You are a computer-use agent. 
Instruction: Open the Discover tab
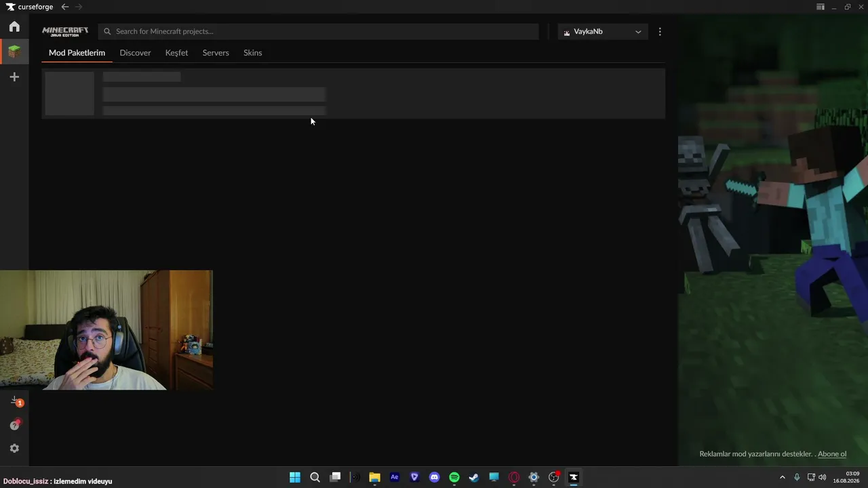pyautogui.click(x=135, y=53)
